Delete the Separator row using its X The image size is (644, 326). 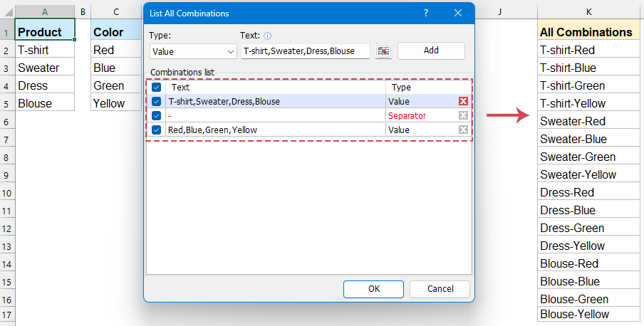coord(463,115)
